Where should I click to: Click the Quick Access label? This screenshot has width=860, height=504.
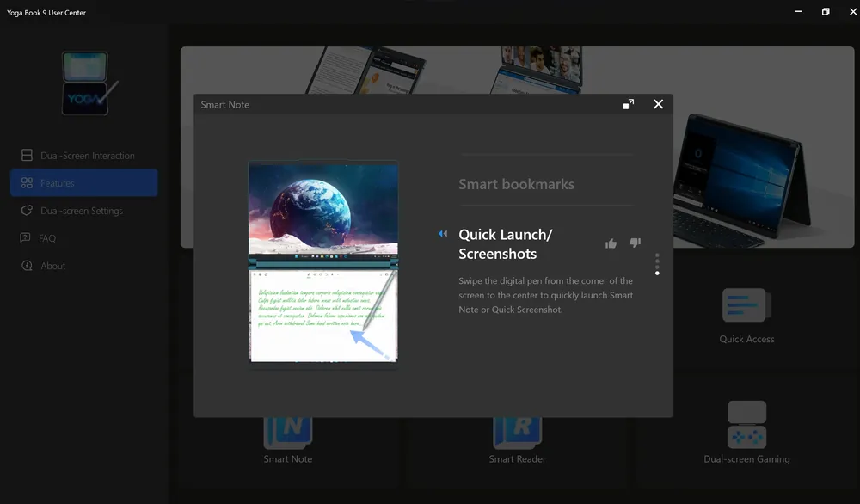(746, 339)
